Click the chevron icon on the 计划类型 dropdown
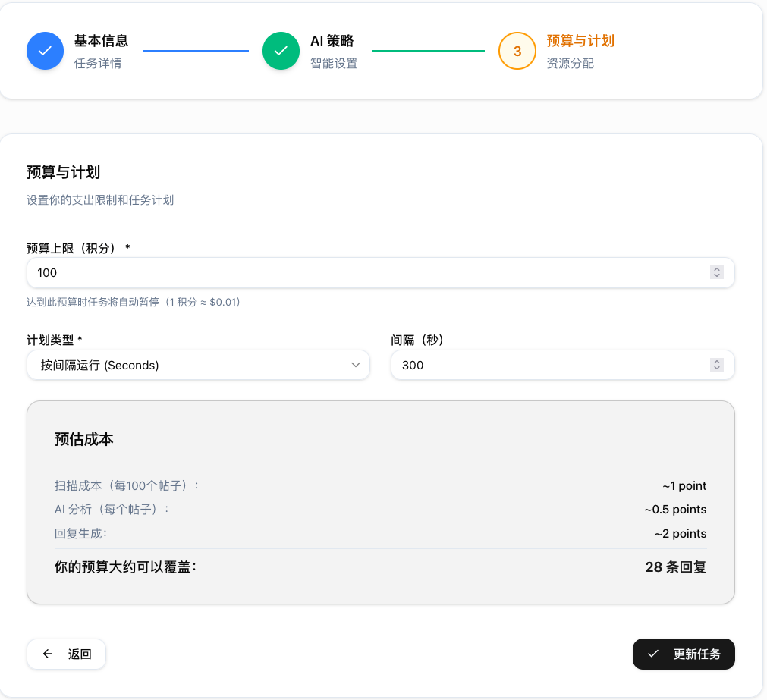The image size is (767, 700). point(355,365)
